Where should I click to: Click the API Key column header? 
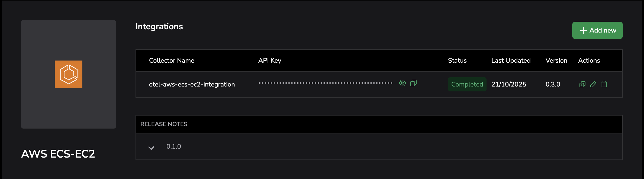pyautogui.click(x=270, y=60)
